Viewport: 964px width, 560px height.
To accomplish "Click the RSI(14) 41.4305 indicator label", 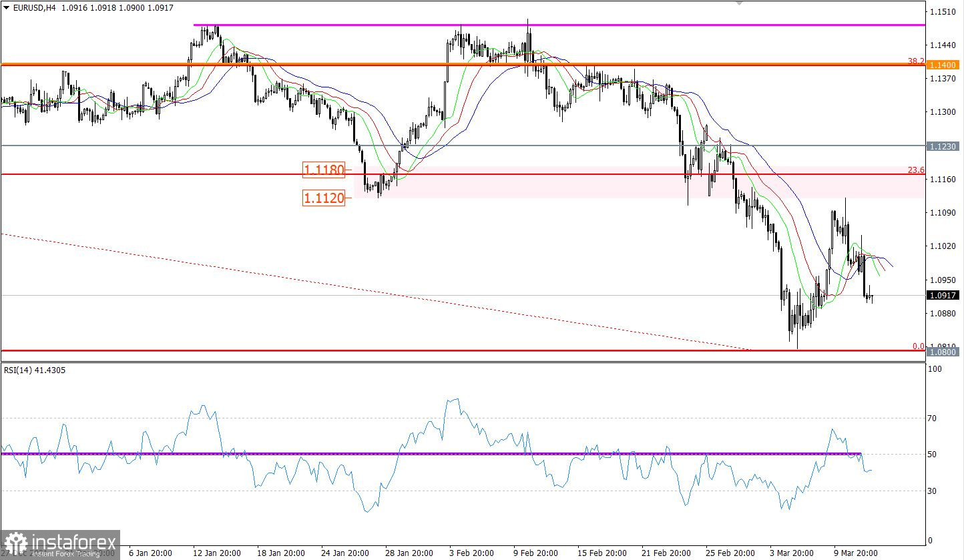I will coord(33,370).
